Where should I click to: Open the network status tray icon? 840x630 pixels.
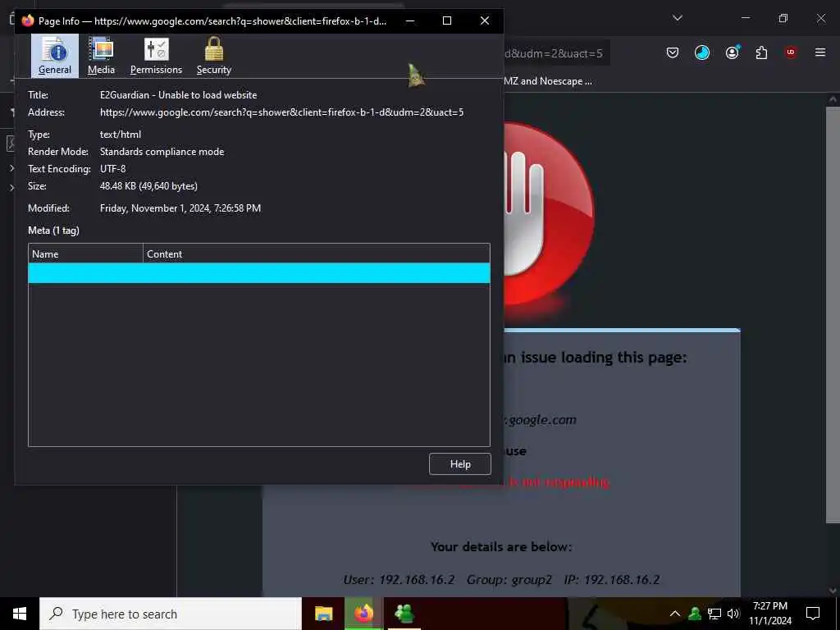pos(714,614)
